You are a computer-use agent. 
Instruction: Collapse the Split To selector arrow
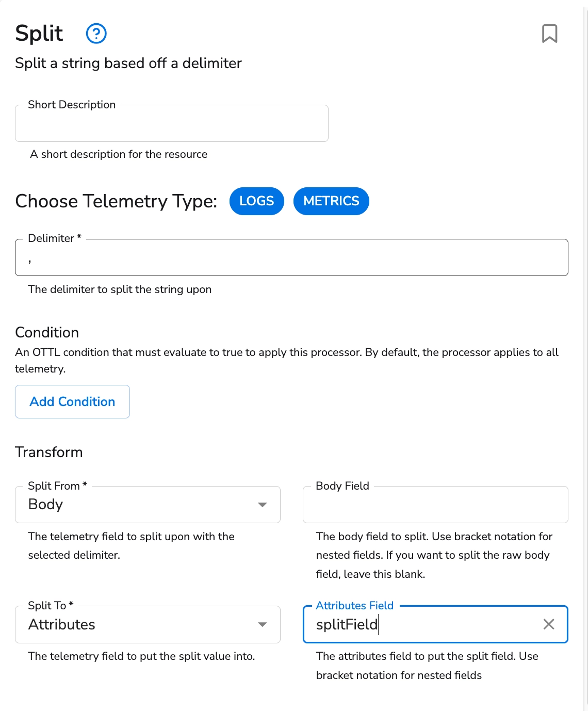coord(262,625)
